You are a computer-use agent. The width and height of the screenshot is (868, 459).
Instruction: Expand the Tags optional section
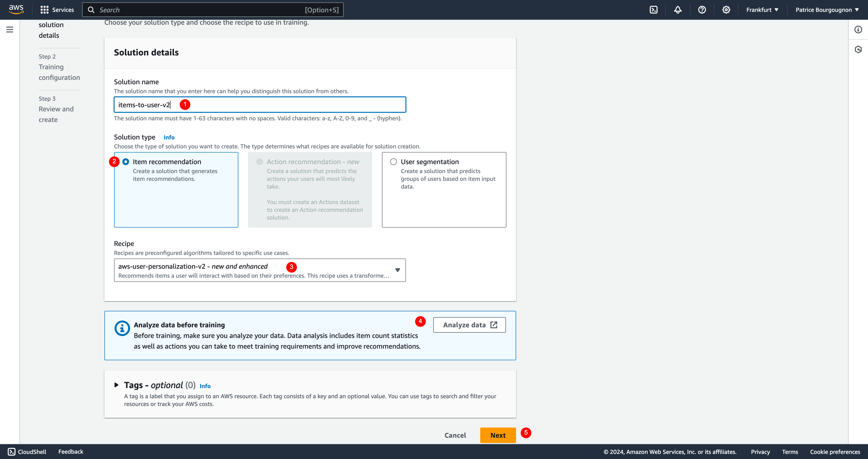click(116, 385)
